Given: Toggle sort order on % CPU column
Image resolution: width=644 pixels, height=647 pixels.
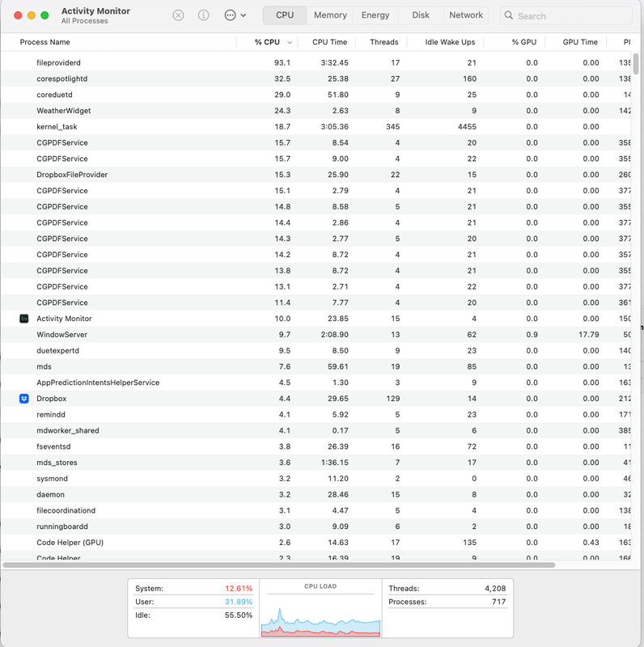Looking at the screenshot, I should (x=267, y=42).
